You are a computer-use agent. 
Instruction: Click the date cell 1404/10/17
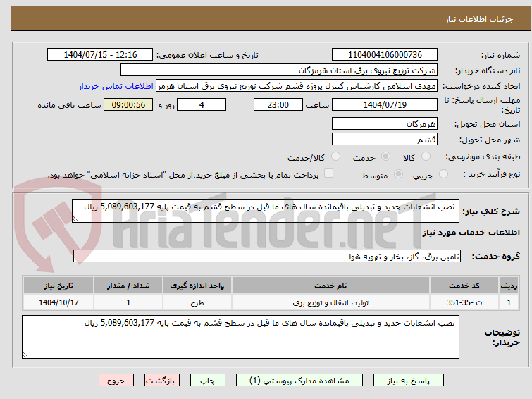pos(58,302)
